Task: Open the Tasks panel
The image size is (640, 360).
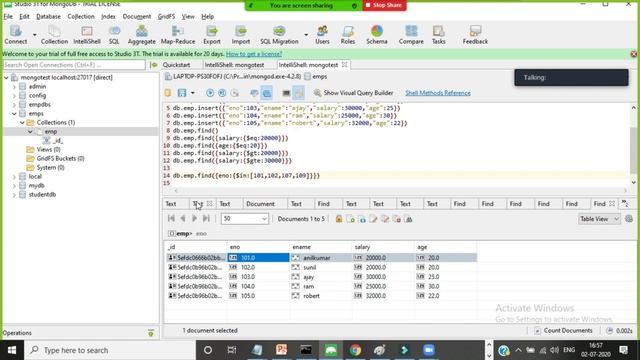Action: [x=438, y=34]
